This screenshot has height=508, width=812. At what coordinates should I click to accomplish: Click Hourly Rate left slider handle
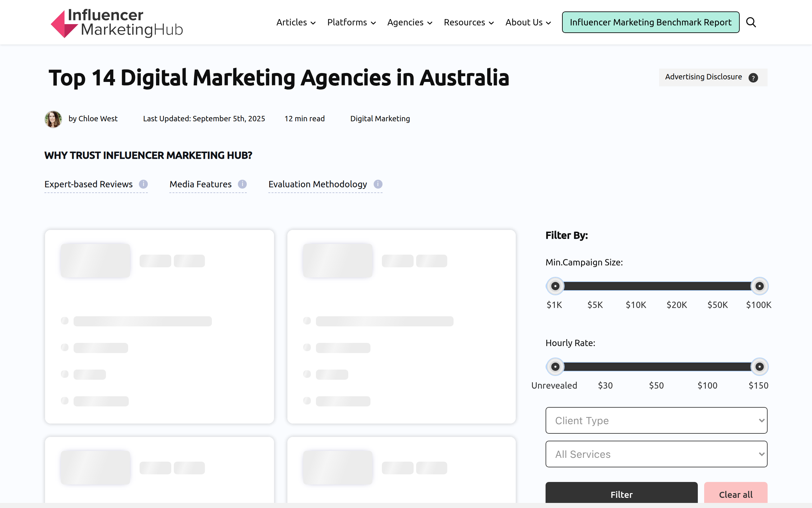[555, 366]
